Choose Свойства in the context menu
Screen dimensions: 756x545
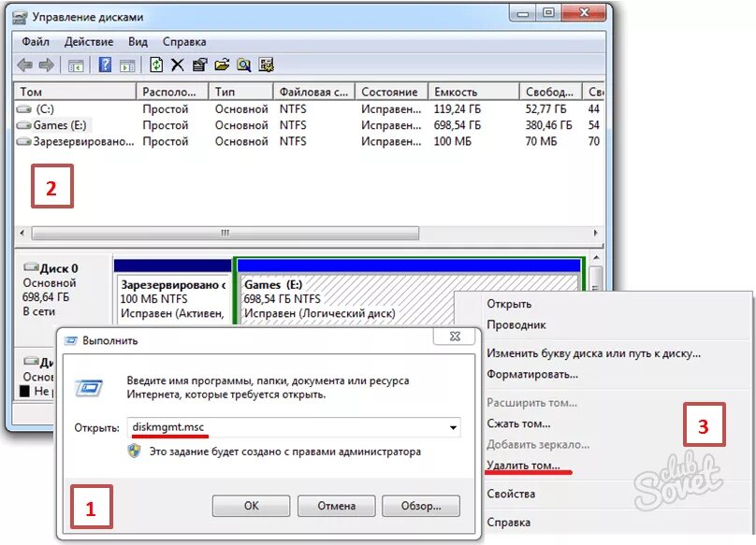[x=511, y=494]
